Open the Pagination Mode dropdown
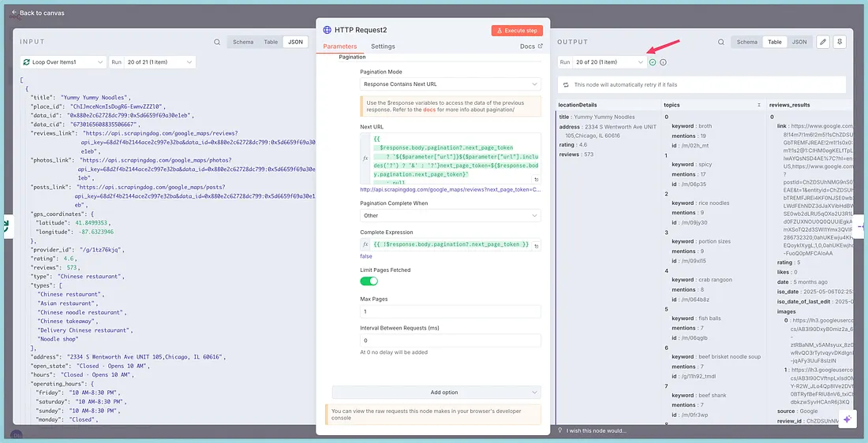The width and height of the screenshot is (868, 443). tap(451, 84)
